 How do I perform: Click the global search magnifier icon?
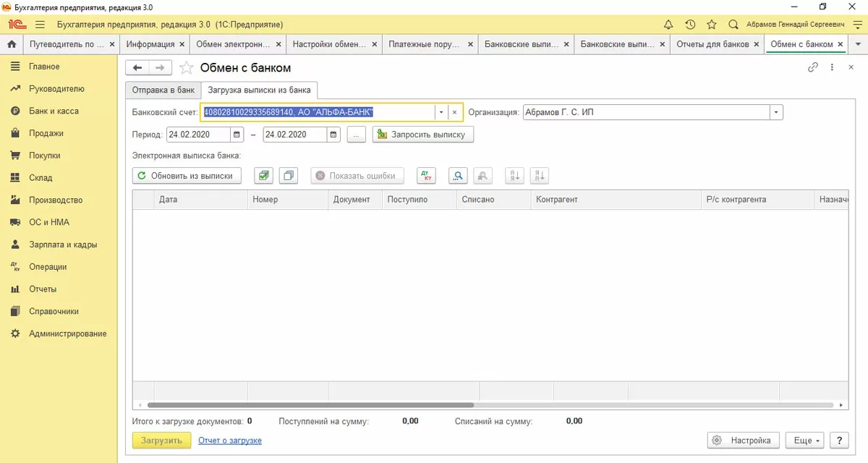(733, 25)
